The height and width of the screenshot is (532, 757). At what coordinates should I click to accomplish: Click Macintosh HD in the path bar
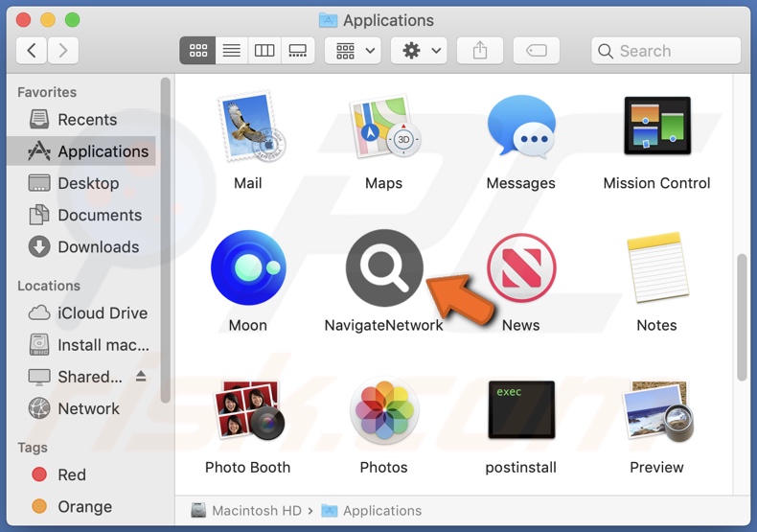[x=246, y=510]
